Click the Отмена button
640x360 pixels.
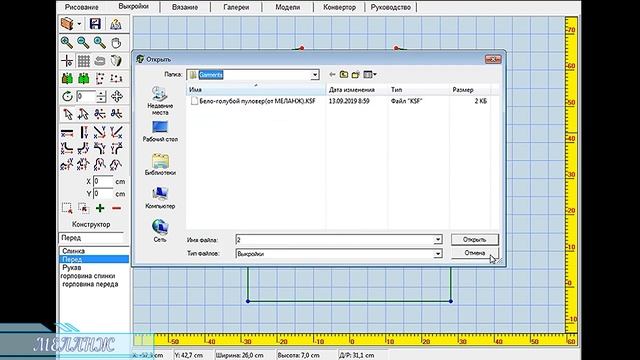coord(475,253)
